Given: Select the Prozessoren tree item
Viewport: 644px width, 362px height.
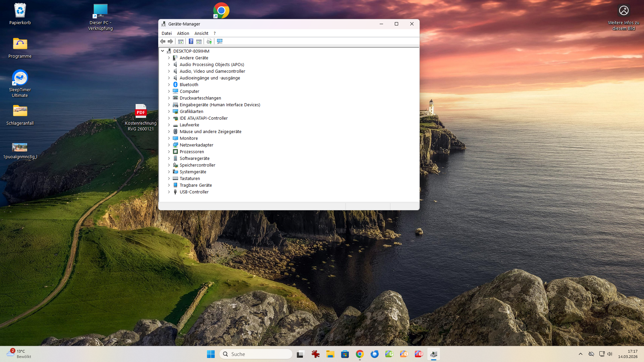Looking at the screenshot, I should tap(192, 152).
